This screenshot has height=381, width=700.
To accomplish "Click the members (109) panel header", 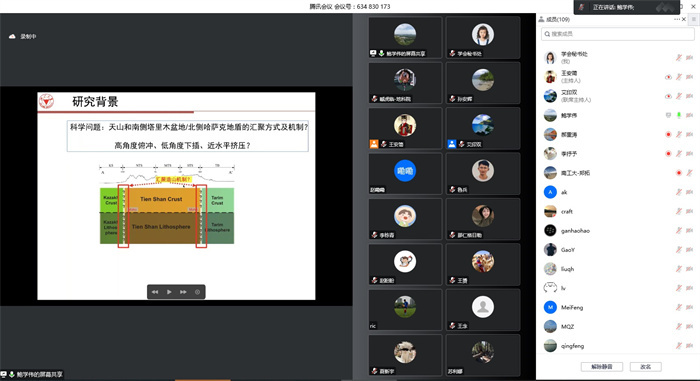I will pos(554,19).
